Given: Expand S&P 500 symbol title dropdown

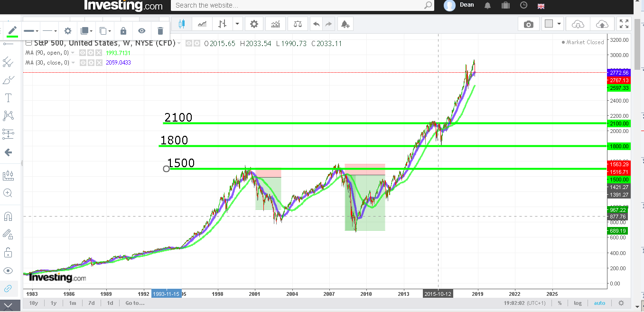Looking at the screenshot, I should [x=179, y=43].
